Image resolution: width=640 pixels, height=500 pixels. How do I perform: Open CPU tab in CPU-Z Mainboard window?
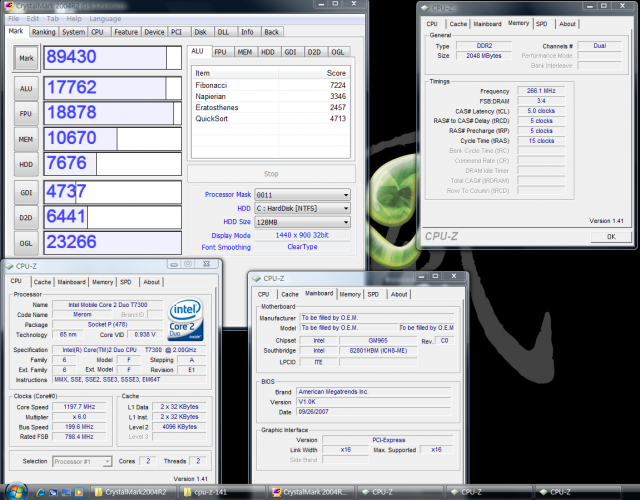[x=263, y=294]
